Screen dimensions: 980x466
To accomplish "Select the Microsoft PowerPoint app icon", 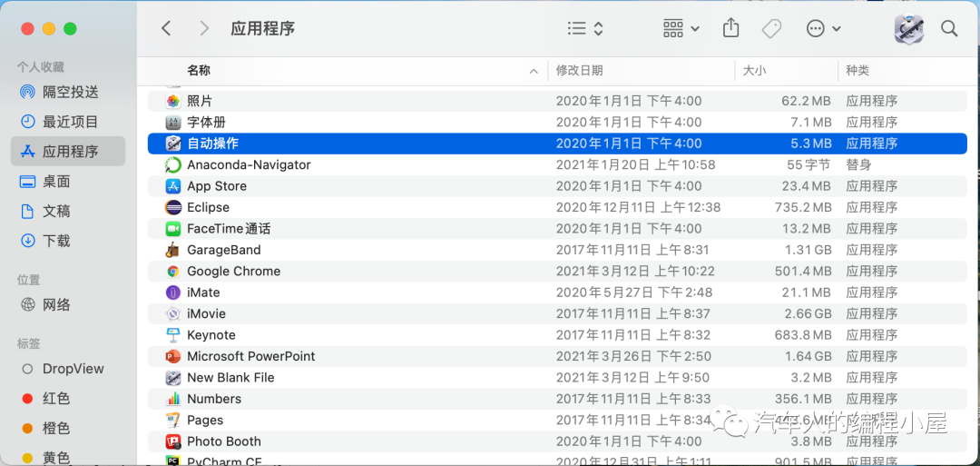I will (173, 356).
